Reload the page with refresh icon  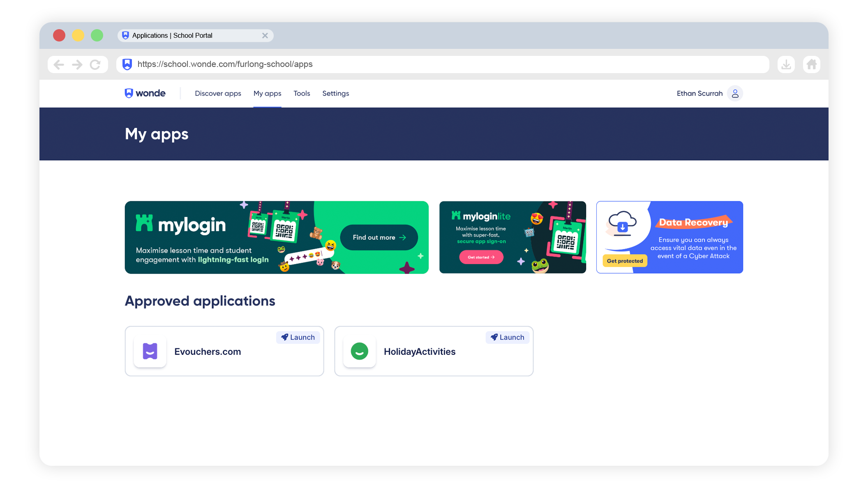coord(95,64)
